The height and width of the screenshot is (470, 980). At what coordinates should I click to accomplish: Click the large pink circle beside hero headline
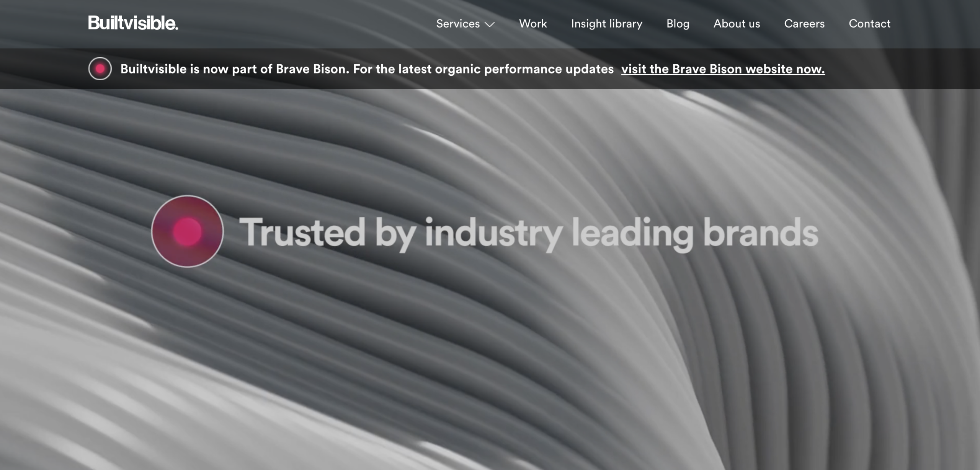[187, 231]
